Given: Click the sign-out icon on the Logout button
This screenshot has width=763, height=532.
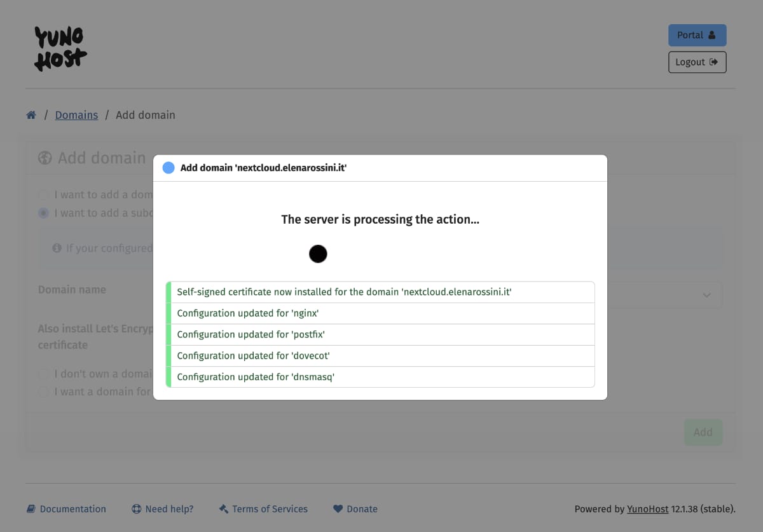Looking at the screenshot, I should tap(715, 62).
